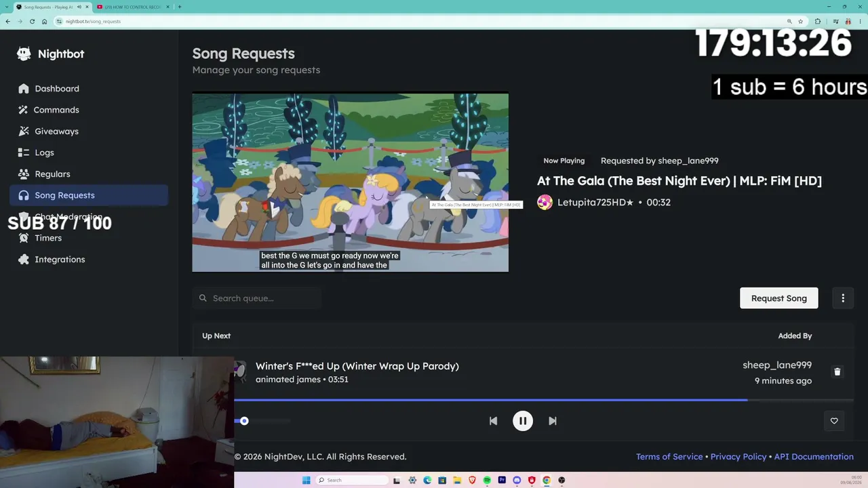Open API Documentation link
The width and height of the screenshot is (868, 488).
(x=814, y=457)
